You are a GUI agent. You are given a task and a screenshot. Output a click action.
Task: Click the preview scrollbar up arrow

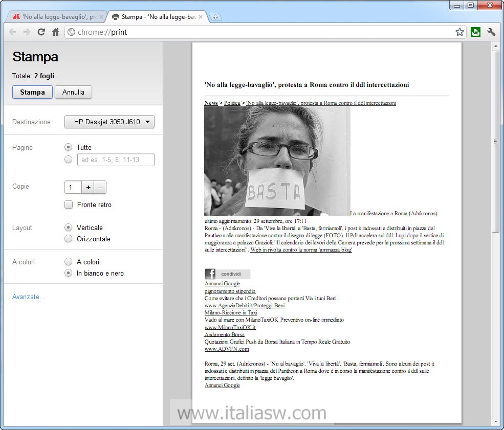(496, 46)
